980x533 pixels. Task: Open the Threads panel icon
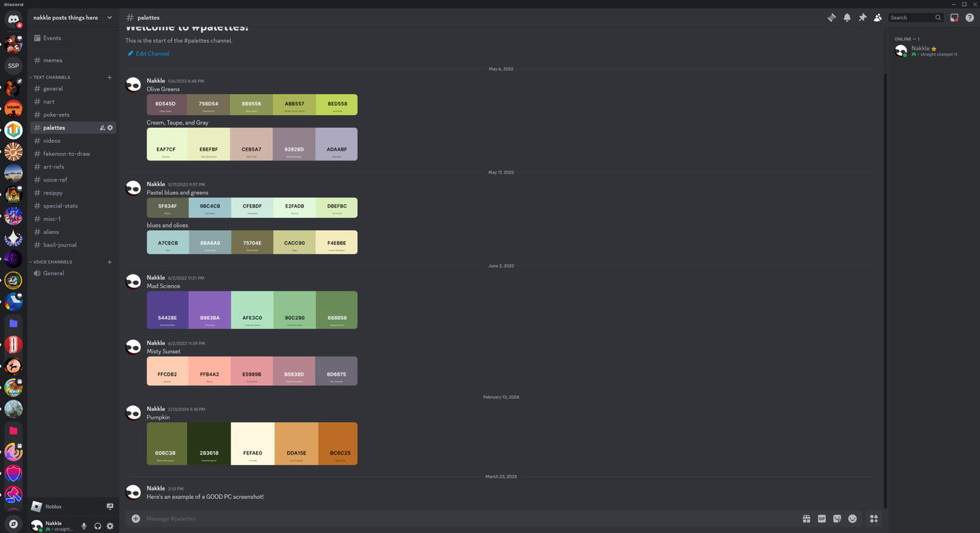(x=831, y=18)
